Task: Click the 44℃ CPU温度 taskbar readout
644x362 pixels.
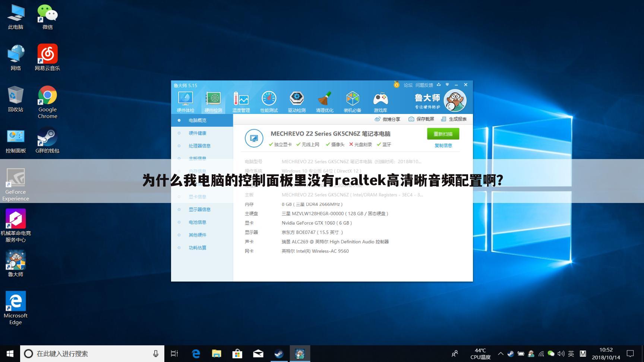Action: [x=480, y=353]
